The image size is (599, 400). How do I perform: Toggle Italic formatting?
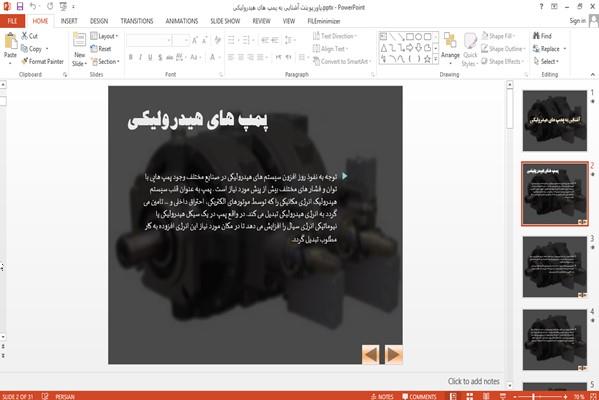[x=140, y=57]
